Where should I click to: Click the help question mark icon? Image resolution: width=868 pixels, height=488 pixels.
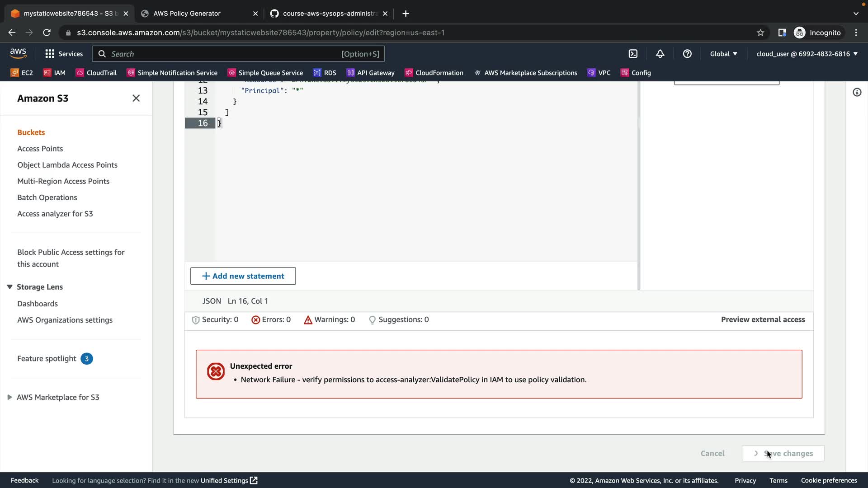(x=687, y=54)
